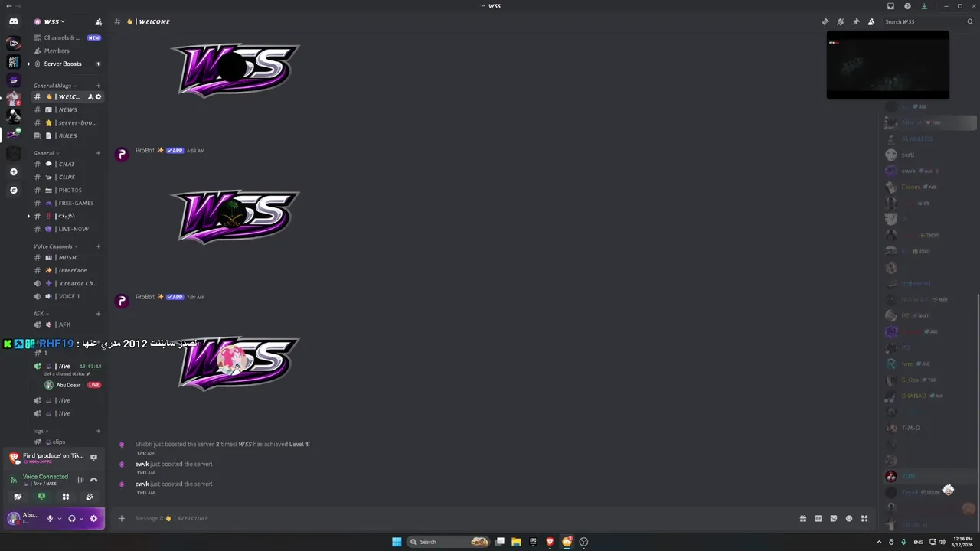Open notification settings bell icon
The height and width of the screenshot is (551, 980).
pyautogui.click(x=841, y=21)
